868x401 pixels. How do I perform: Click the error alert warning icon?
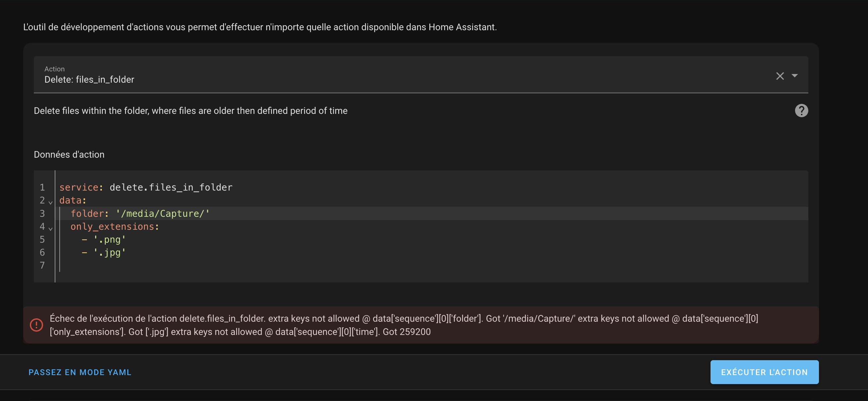[36, 325]
